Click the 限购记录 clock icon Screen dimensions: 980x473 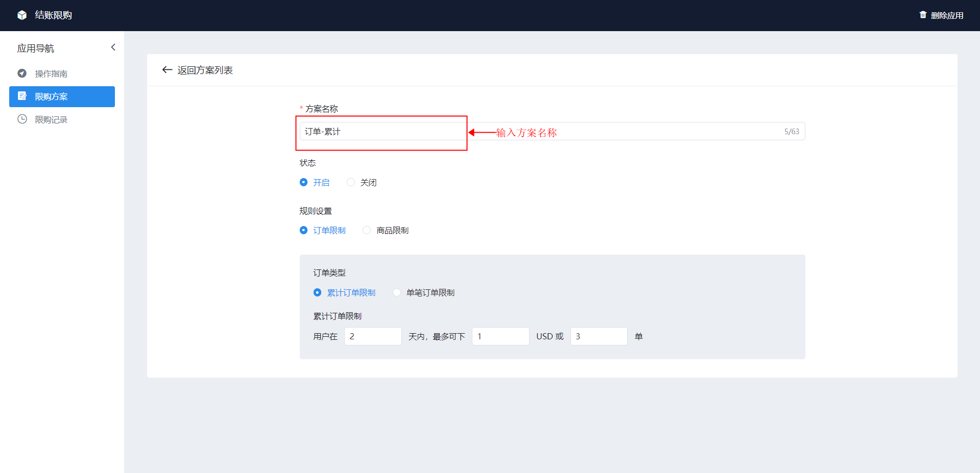(x=22, y=119)
